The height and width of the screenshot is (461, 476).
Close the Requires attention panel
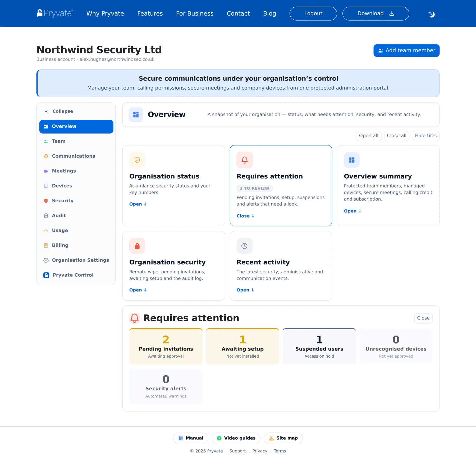[x=423, y=318]
